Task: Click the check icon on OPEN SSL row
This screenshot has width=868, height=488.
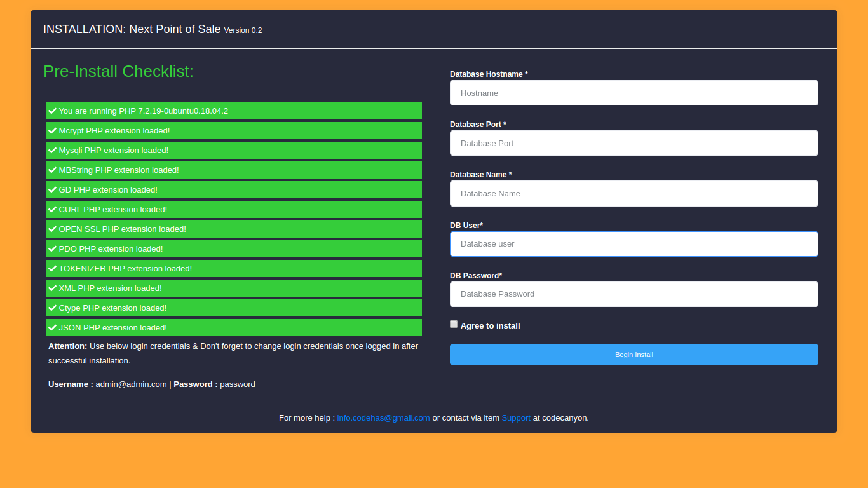Action: [x=52, y=229]
